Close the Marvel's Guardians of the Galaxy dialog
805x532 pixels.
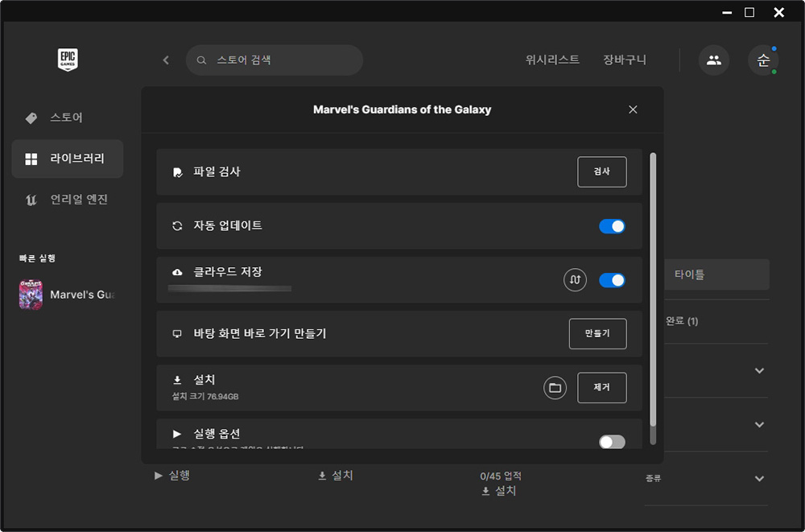[633, 109]
